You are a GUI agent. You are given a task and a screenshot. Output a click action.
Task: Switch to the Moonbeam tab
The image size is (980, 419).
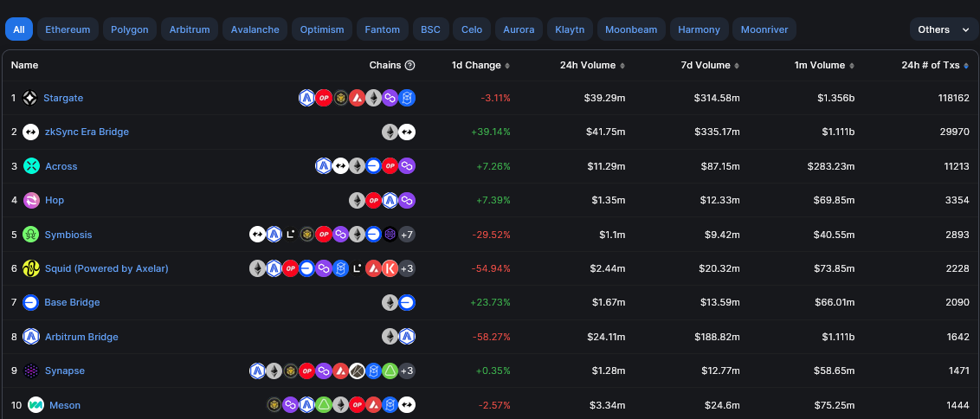pyautogui.click(x=630, y=29)
